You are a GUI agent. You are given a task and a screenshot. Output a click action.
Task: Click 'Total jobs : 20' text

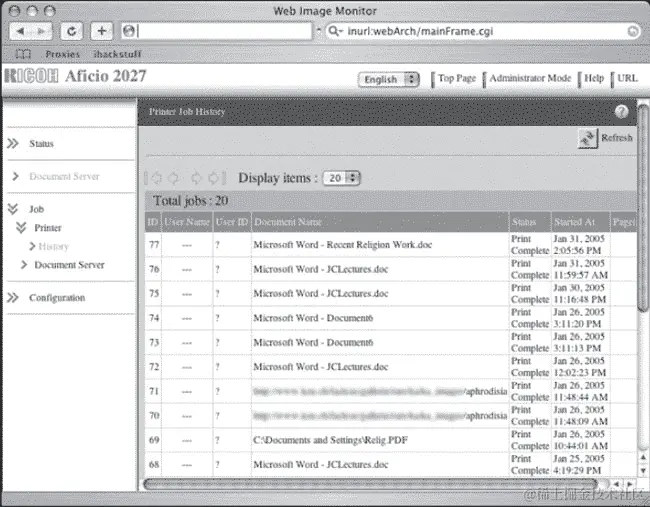[191, 201]
